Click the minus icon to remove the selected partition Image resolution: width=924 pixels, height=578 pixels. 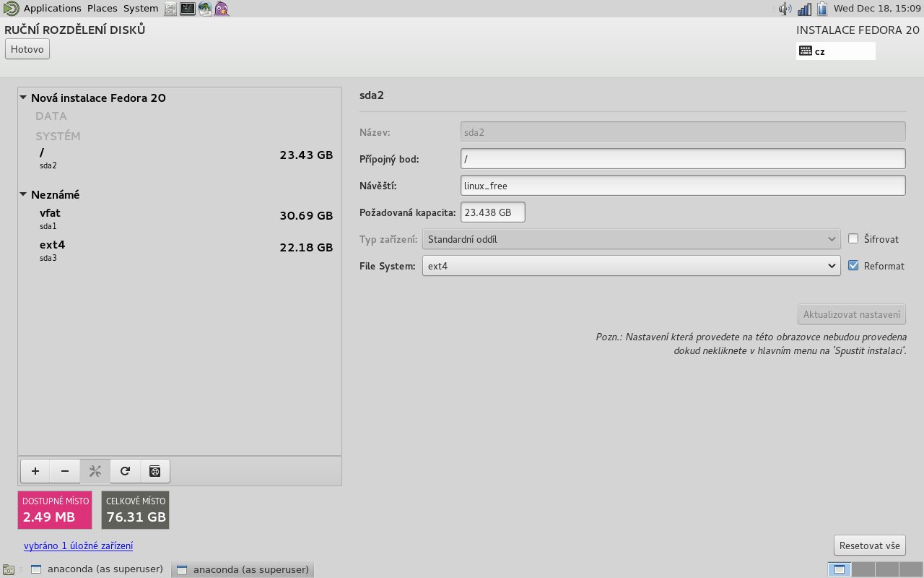click(x=65, y=471)
